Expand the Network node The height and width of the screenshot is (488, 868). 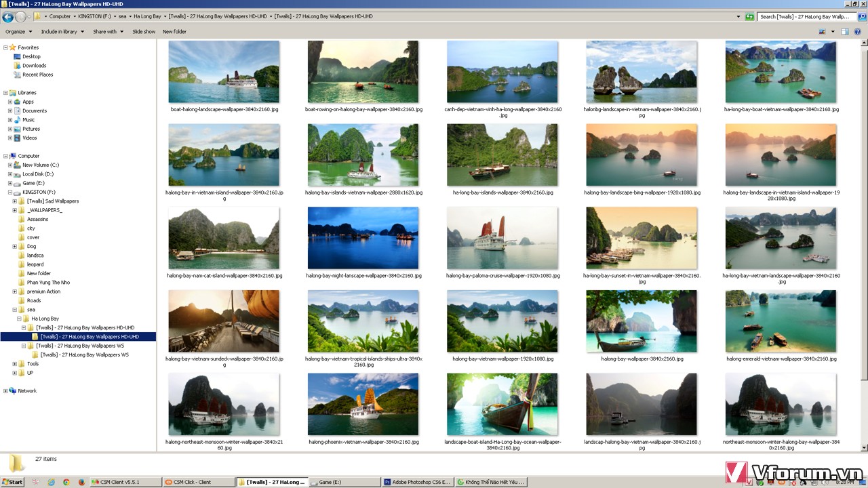5,391
